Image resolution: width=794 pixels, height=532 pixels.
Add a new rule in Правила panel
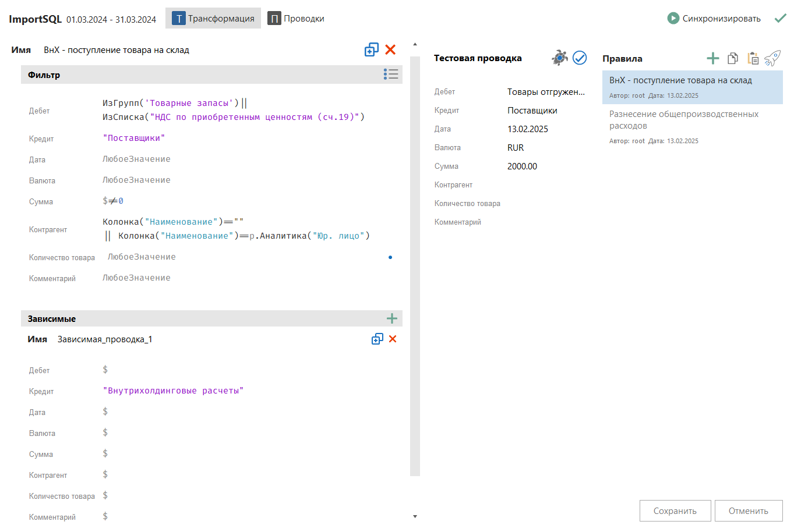712,58
